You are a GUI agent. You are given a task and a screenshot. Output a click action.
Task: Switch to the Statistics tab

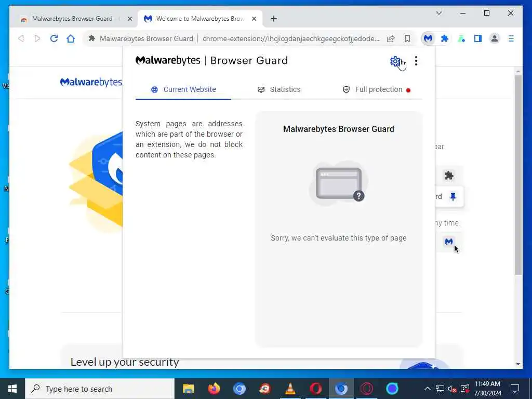(x=279, y=89)
